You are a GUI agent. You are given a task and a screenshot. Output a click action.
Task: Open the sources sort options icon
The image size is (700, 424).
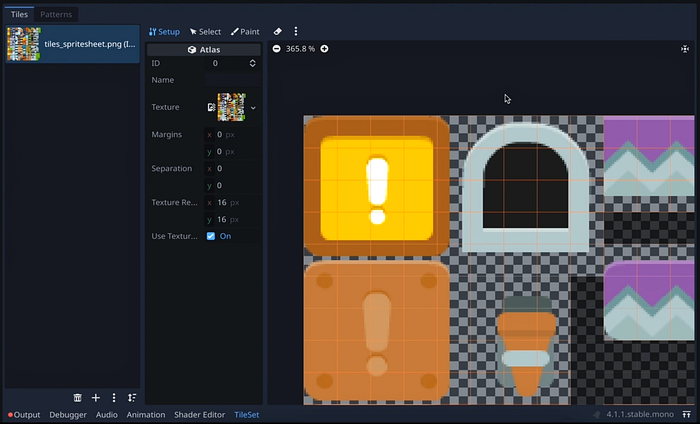(x=132, y=398)
